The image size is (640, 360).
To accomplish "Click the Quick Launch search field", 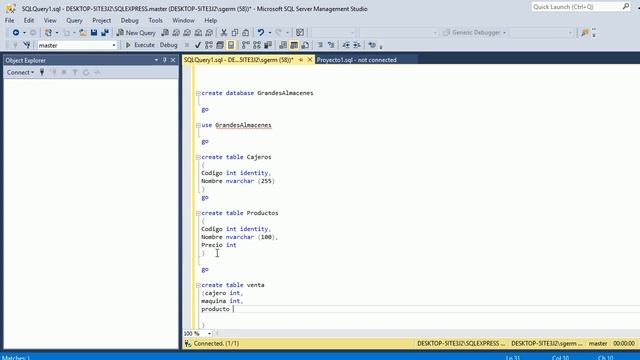I will (x=580, y=7).
